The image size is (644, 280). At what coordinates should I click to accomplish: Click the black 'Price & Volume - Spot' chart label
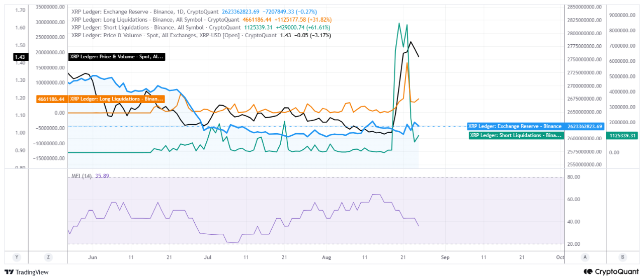pyautogui.click(x=117, y=57)
